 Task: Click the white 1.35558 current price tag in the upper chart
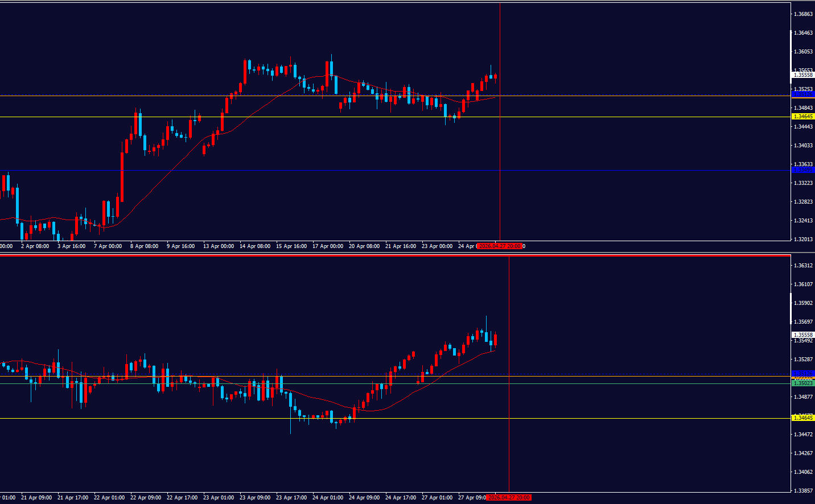803,75
